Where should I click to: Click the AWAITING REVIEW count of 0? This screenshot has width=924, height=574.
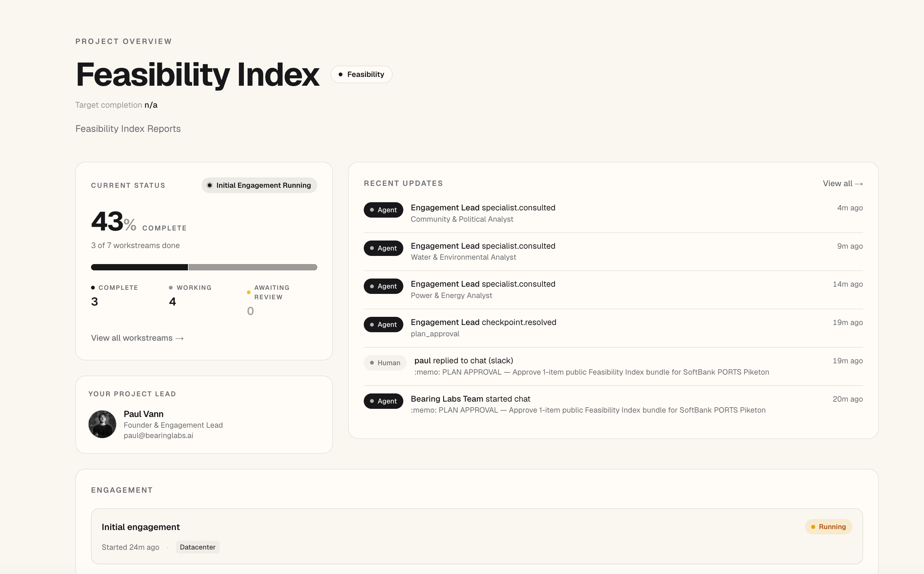click(250, 311)
